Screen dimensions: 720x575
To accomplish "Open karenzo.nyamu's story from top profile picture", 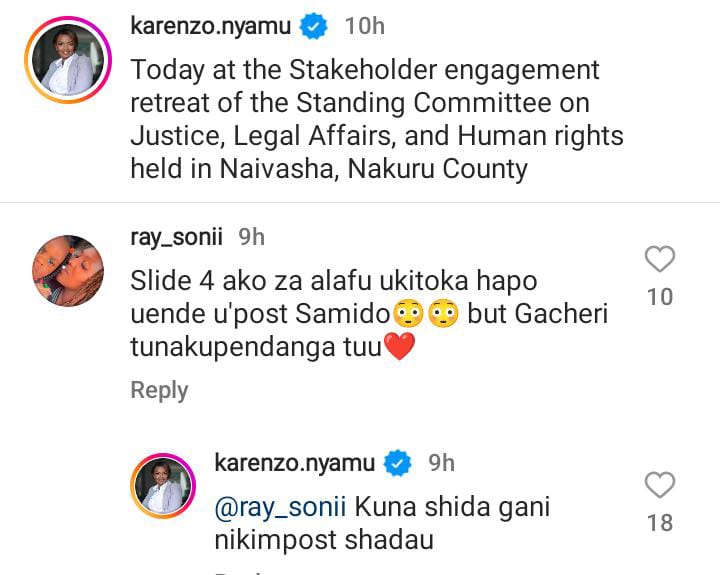I will (x=68, y=60).
